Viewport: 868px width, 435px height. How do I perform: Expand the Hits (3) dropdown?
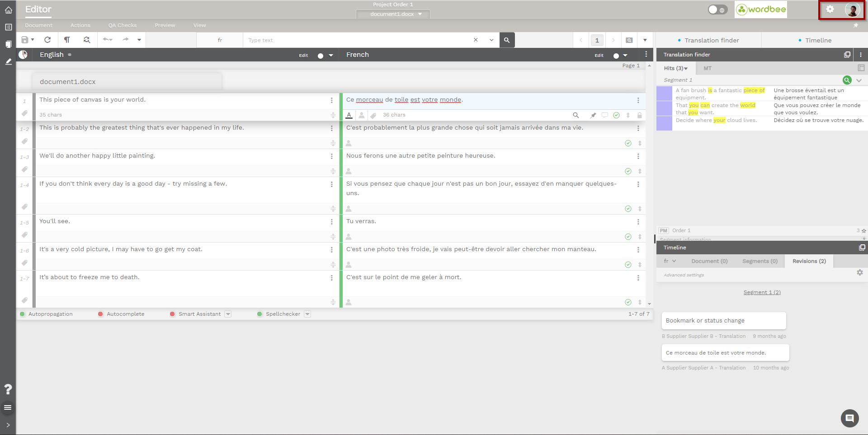(675, 68)
